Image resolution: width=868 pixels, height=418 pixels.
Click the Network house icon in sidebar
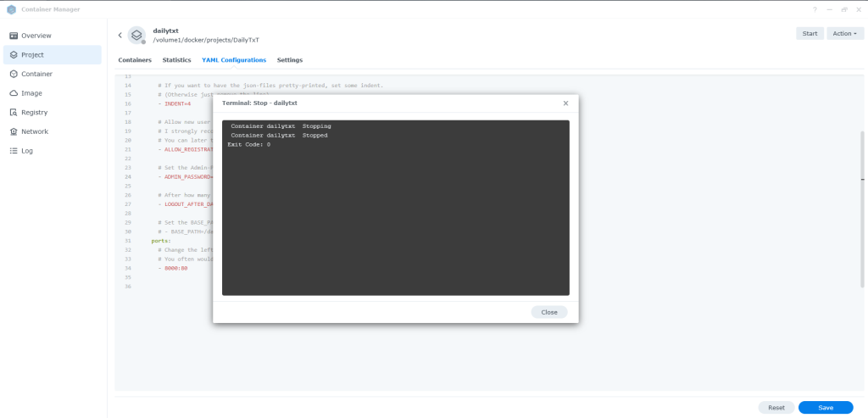[14, 131]
